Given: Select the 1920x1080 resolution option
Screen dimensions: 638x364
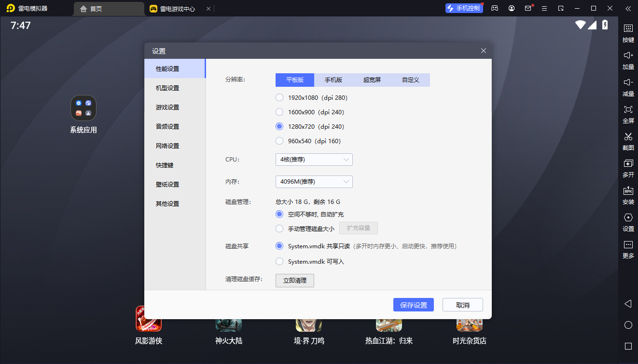Looking at the screenshot, I should point(279,98).
